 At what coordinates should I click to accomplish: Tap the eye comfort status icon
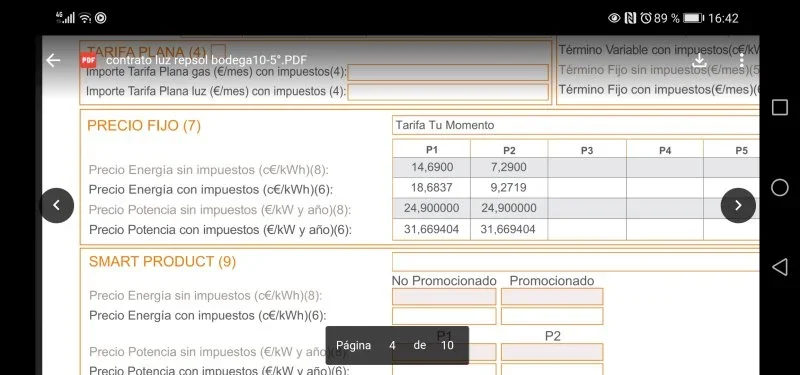tap(615, 18)
